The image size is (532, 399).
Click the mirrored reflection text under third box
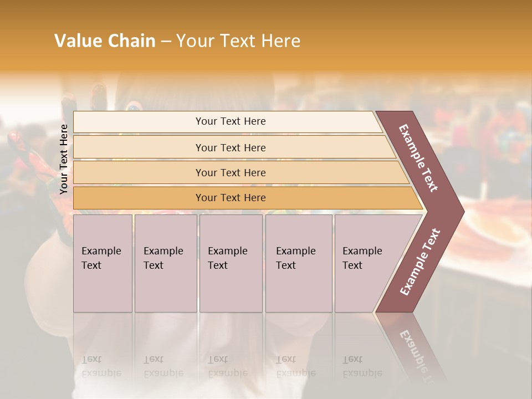[228, 367]
